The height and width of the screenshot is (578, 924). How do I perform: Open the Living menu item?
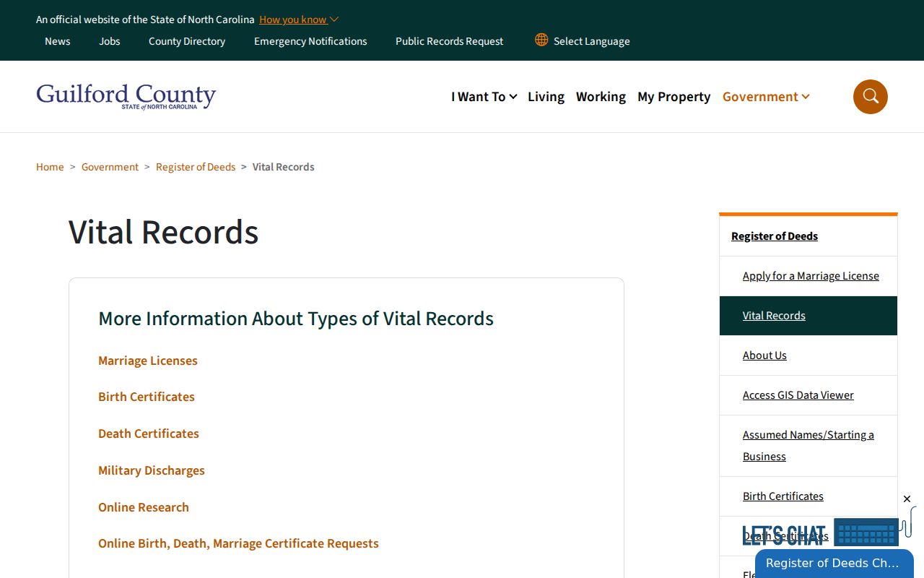point(546,96)
